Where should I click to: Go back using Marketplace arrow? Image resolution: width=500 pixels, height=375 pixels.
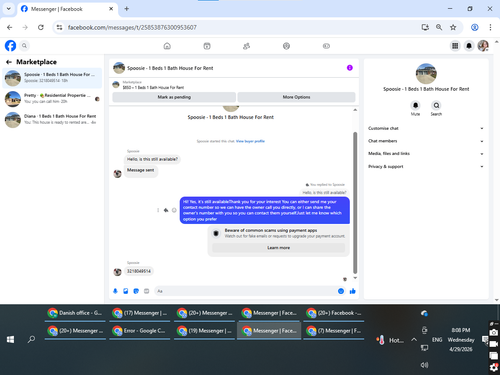tap(9, 62)
